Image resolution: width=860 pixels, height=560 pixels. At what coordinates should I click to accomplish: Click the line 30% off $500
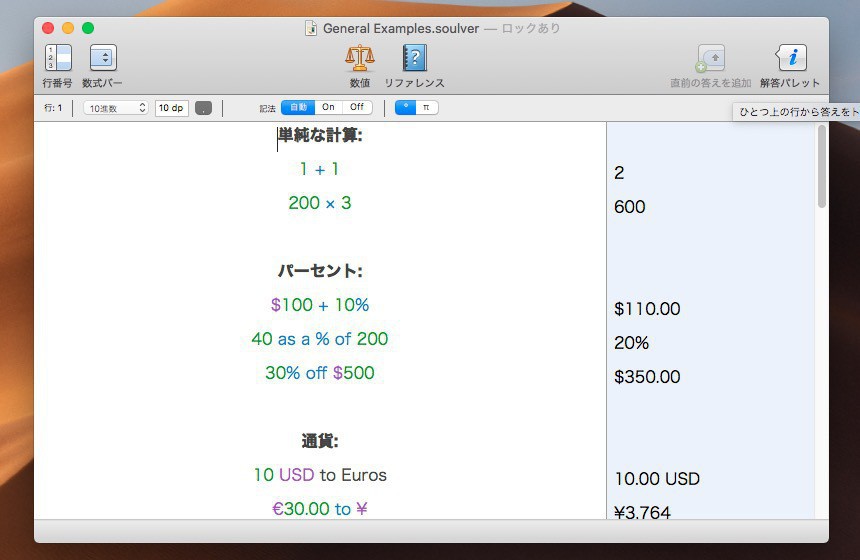point(320,373)
